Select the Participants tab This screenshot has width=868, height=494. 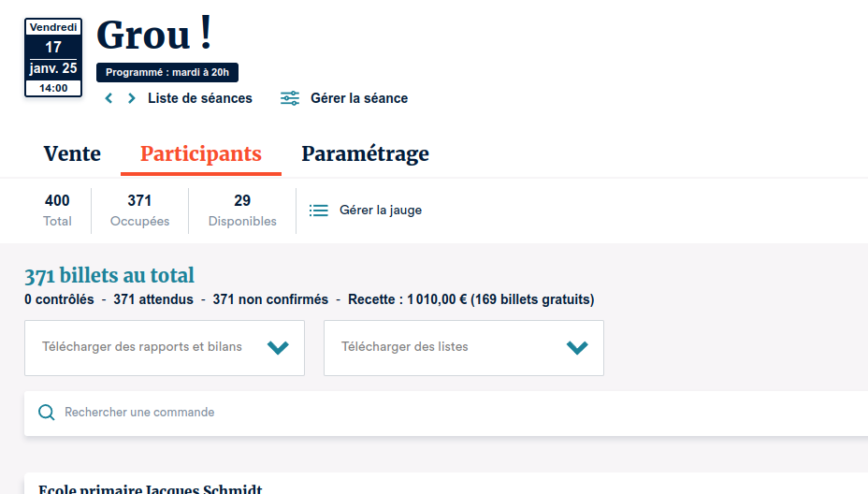[201, 154]
